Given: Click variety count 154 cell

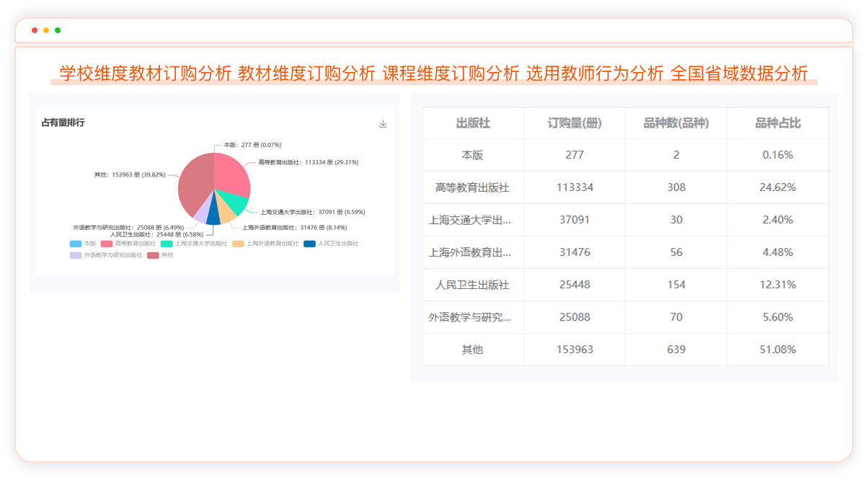Looking at the screenshot, I should [x=676, y=285].
